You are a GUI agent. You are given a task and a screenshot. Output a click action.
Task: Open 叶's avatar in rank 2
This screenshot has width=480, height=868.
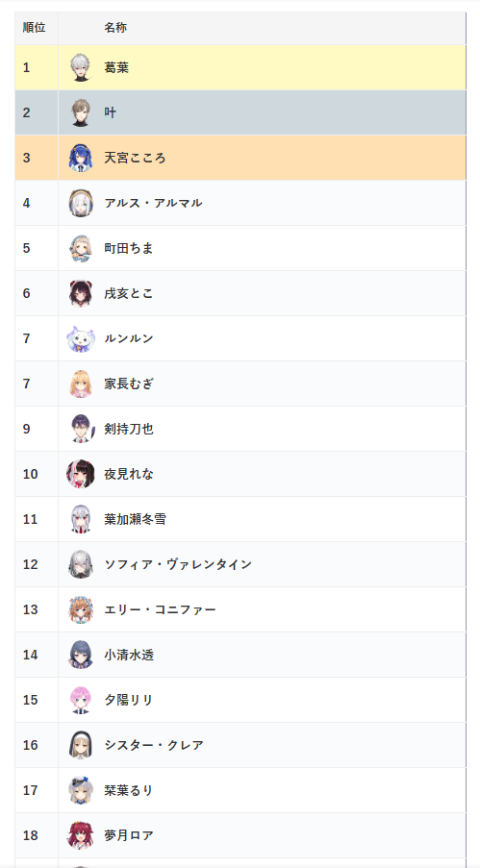[x=81, y=112]
